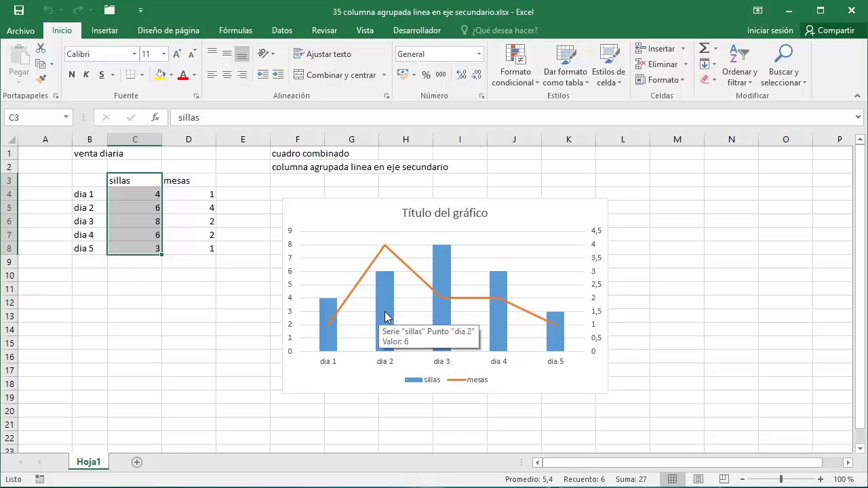Toggle underline (S) formatting
The width and height of the screenshot is (868, 488).
[x=102, y=75]
